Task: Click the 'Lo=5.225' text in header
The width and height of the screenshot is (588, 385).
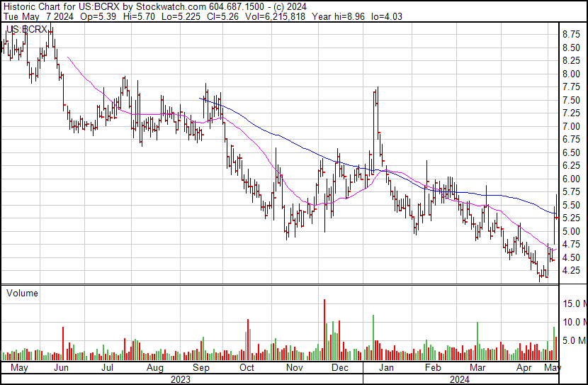Action: click(179, 16)
